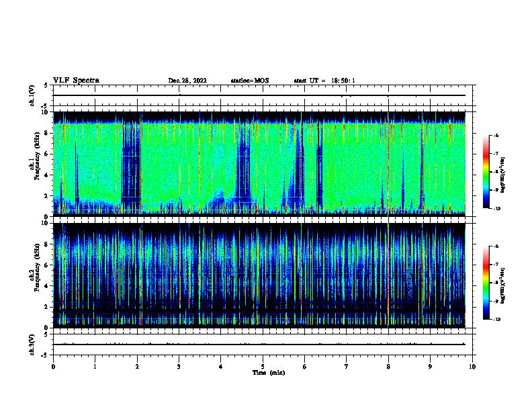Click the ch.1 voltage waveform strip

click(263, 95)
